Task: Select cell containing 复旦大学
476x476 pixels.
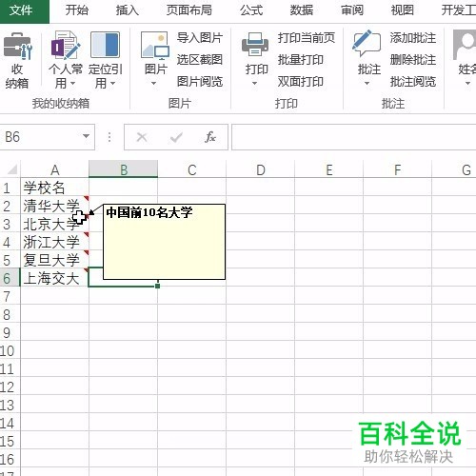Action: point(54,260)
